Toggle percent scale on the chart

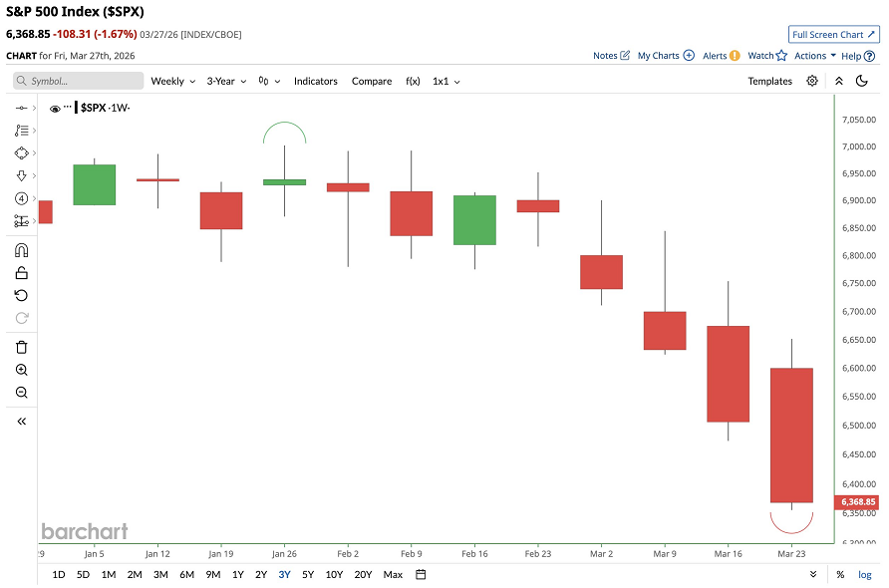click(840, 575)
